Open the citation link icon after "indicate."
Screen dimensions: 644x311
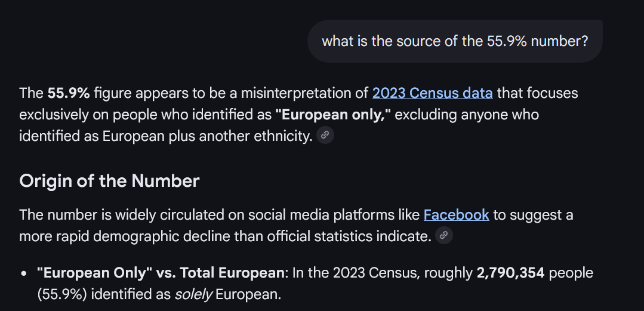click(x=443, y=235)
